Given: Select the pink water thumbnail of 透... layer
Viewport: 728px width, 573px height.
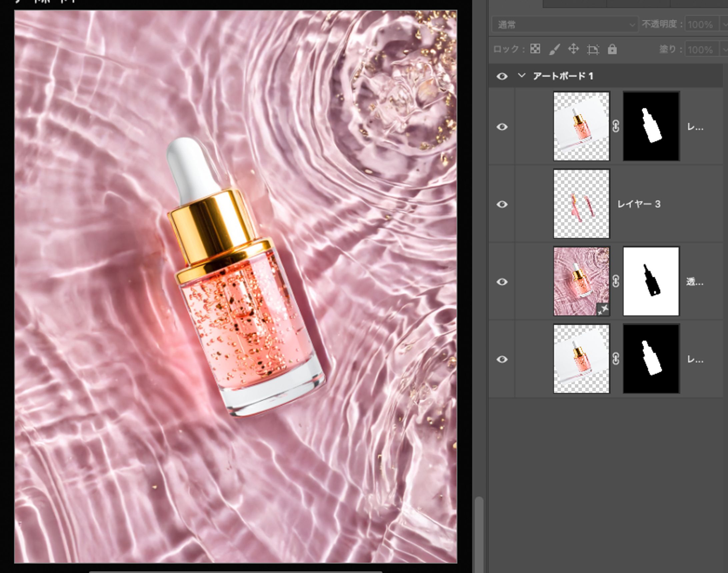Looking at the screenshot, I should click(581, 281).
